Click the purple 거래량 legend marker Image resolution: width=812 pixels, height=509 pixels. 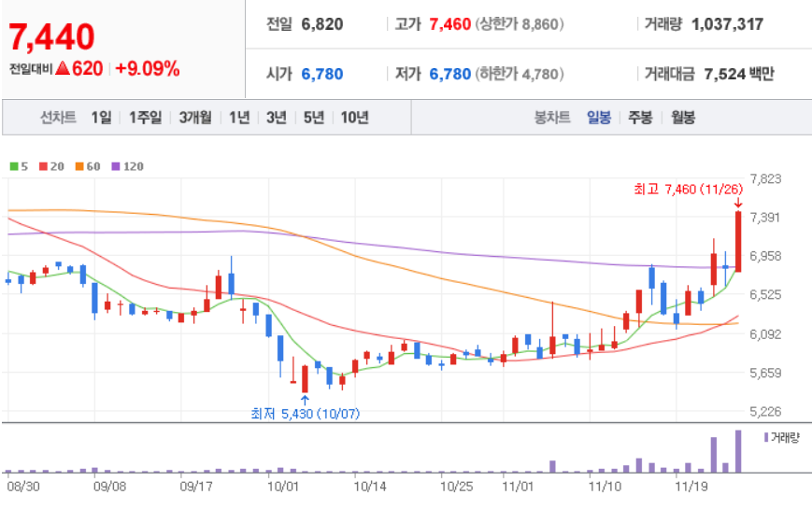pos(766,437)
